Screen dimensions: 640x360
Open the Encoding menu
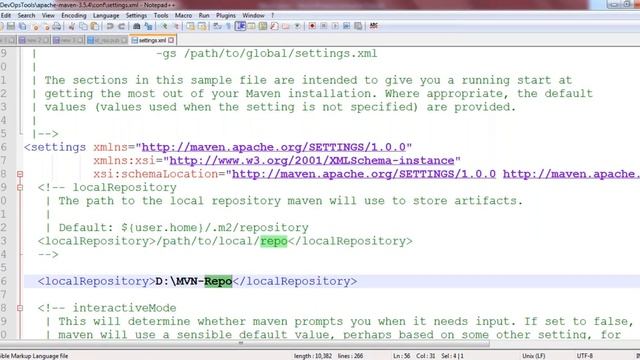coord(74,16)
